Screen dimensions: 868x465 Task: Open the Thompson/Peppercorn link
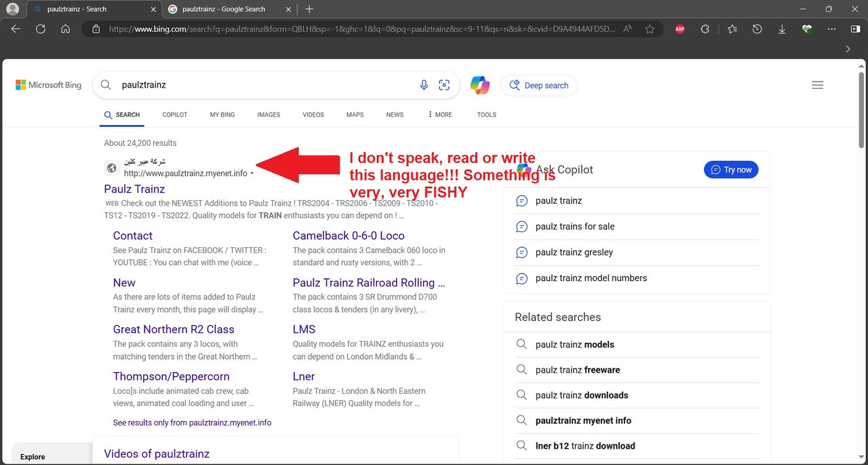[171, 376]
